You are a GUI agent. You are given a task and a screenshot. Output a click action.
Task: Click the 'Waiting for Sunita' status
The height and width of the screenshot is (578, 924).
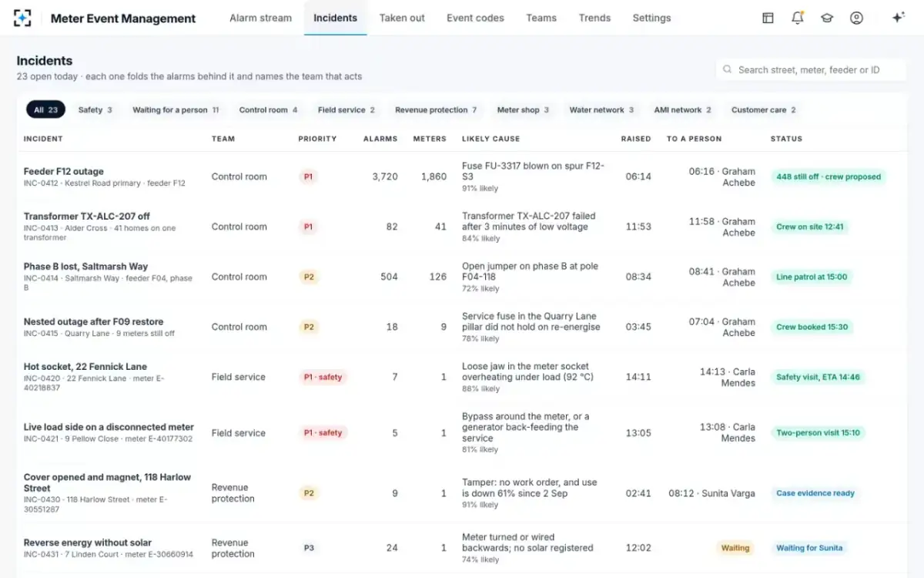[809, 548]
